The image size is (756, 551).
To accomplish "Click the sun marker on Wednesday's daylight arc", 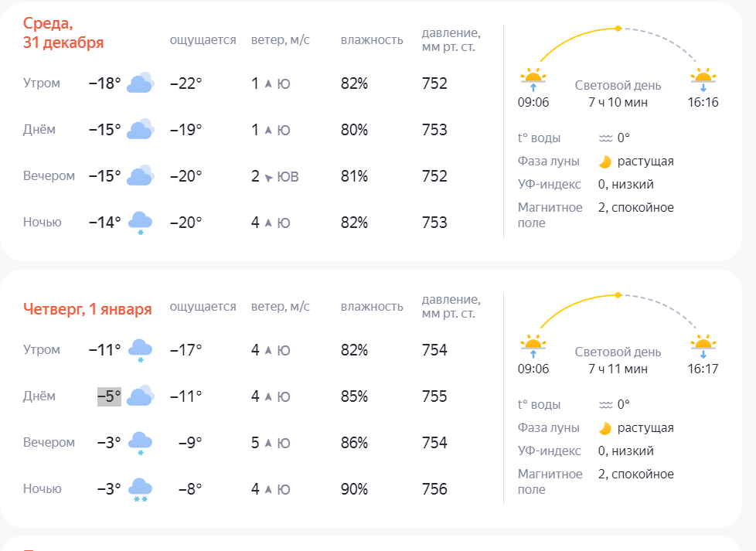I will tap(618, 29).
